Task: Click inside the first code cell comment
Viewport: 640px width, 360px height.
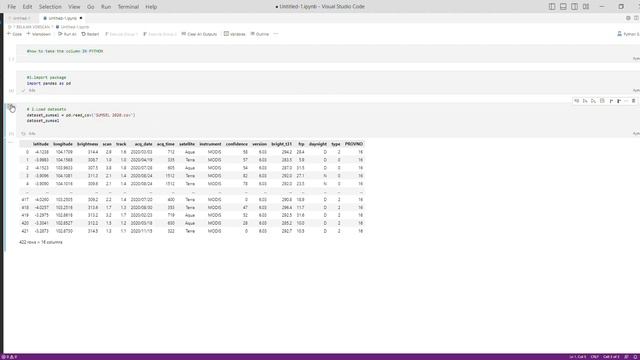Action: pyautogui.click(x=64, y=51)
